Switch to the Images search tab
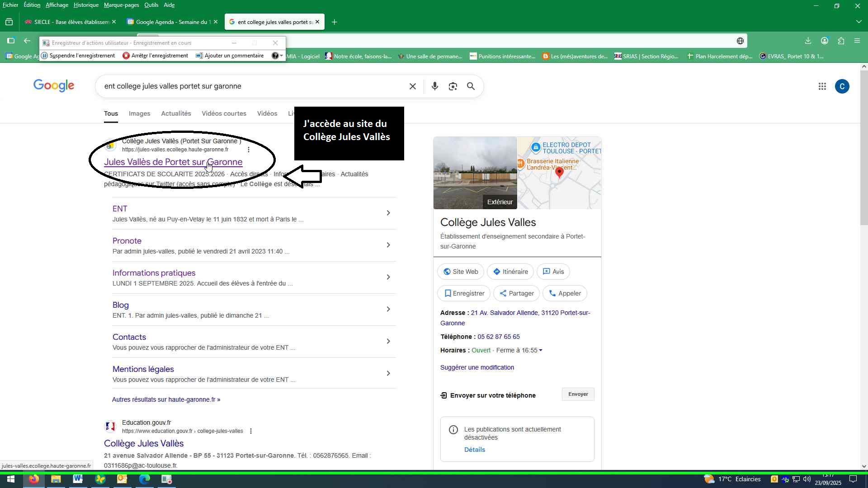This screenshot has width=868, height=488. (x=139, y=113)
